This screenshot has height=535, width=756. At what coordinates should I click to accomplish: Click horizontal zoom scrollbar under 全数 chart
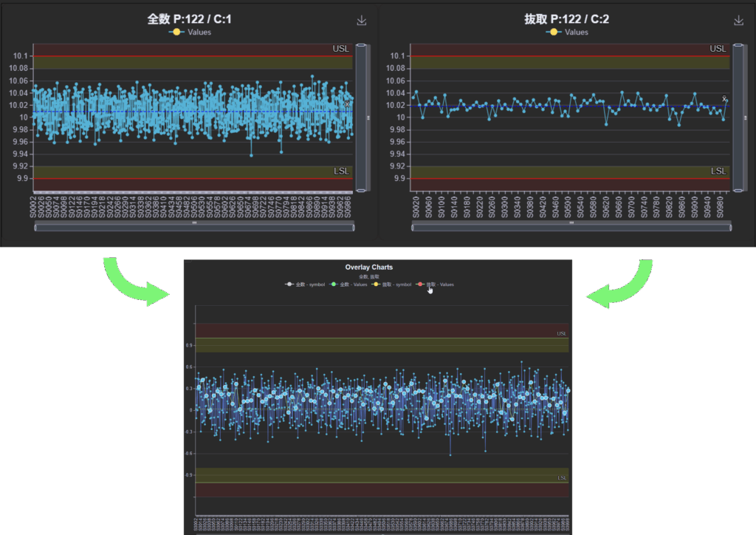point(194,227)
